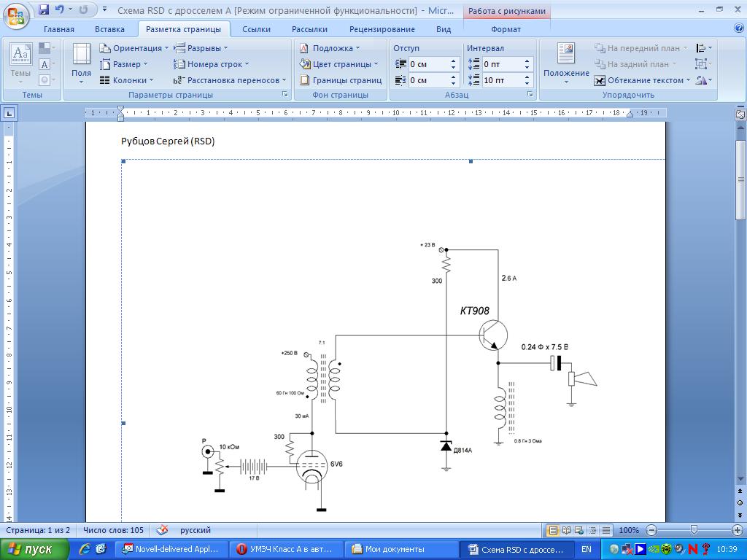This screenshot has height=560, width=747.
Task: Decrease the right indent with down arrow
Action: click(453, 83)
